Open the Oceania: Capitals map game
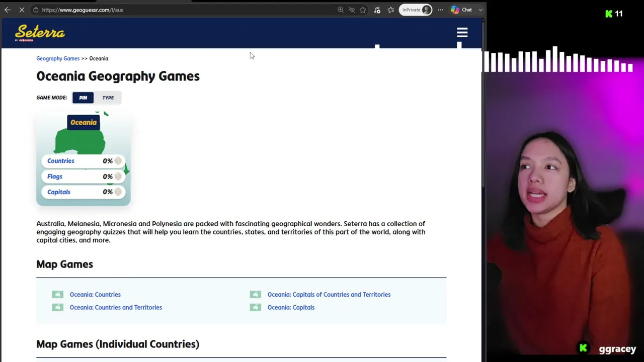This screenshot has height=362, width=644. tap(291, 307)
